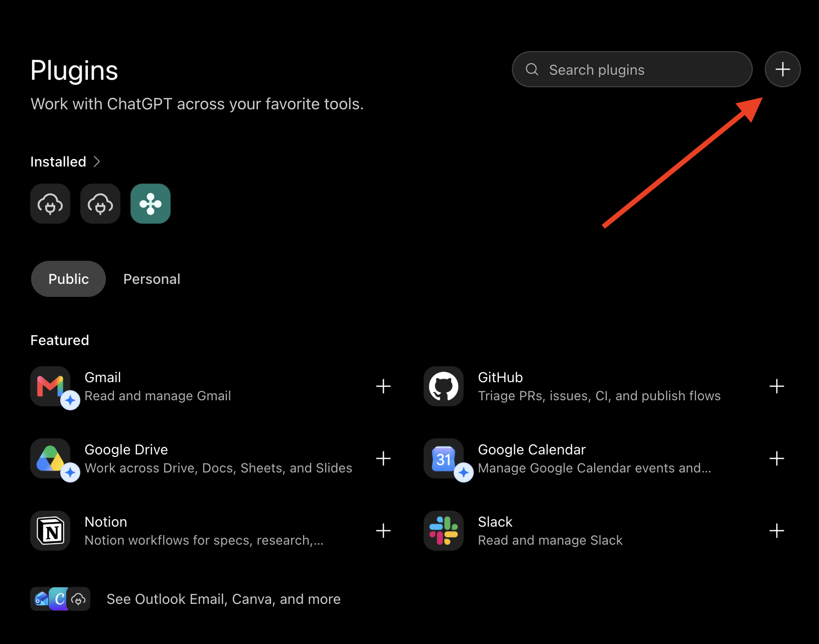Viewport: 819px width, 644px height.
Task: Open See Outlook Email, Canva, and more
Action: coord(224,599)
